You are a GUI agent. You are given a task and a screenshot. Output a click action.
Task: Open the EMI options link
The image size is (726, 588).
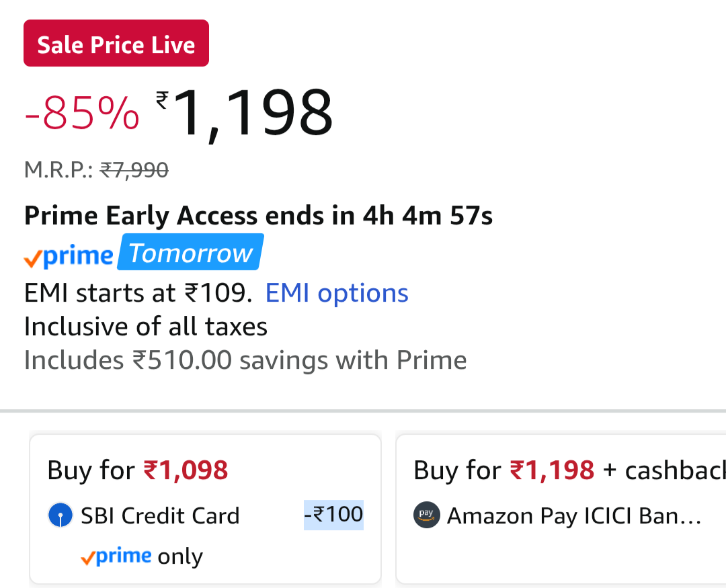coord(337,294)
